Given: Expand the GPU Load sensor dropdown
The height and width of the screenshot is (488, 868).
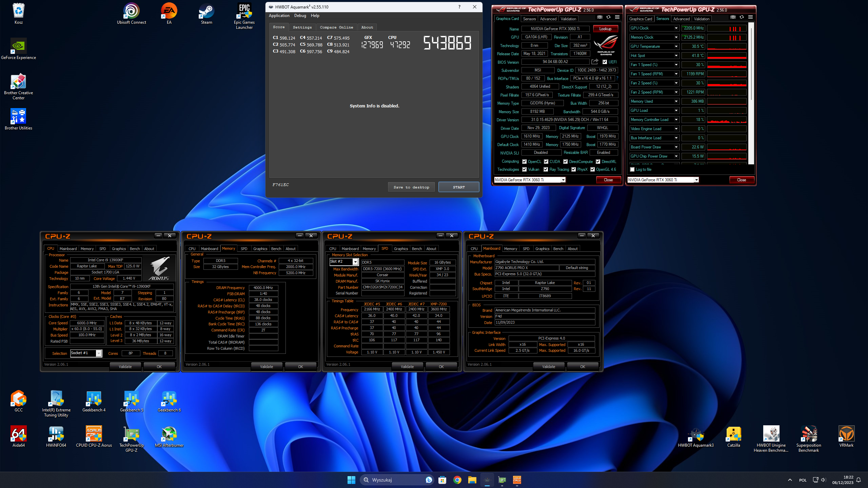Looking at the screenshot, I should coord(676,110).
